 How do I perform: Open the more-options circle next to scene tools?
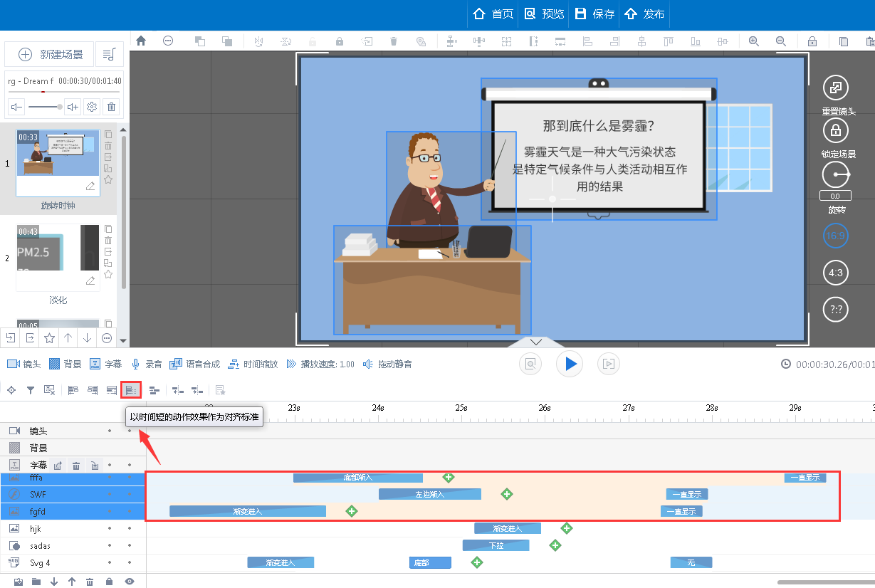(x=106, y=338)
